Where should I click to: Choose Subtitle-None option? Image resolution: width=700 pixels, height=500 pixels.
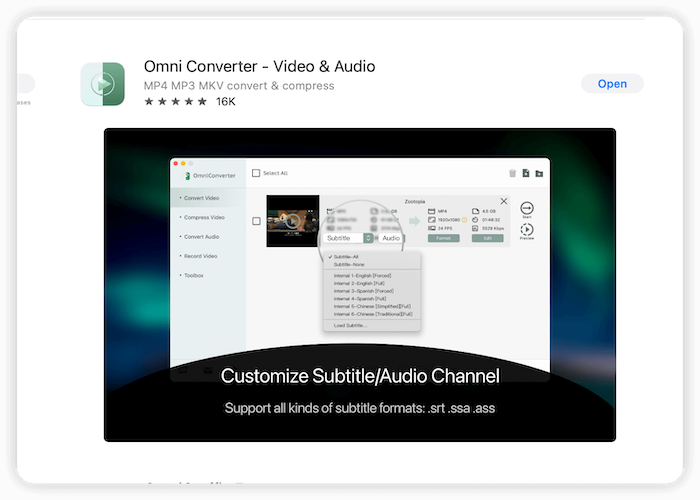[x=350, y=264]
